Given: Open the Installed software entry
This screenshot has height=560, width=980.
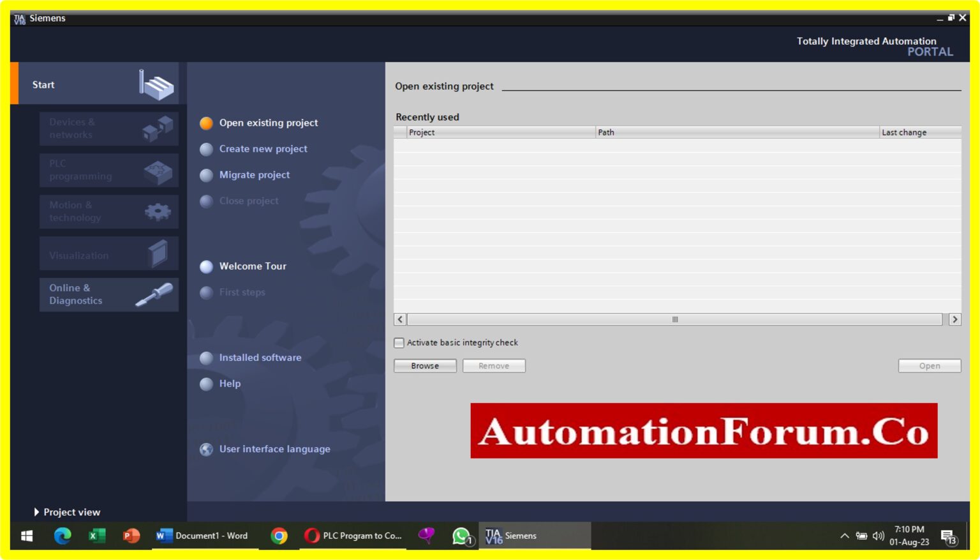Looking at the screenshot, I should pyautogui.click(x=260, y=358).
